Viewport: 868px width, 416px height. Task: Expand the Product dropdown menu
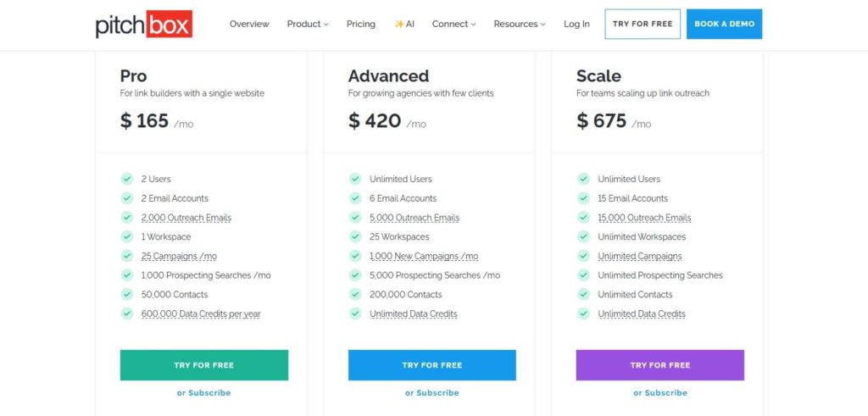pyautogui.click(x=308, y=24)
